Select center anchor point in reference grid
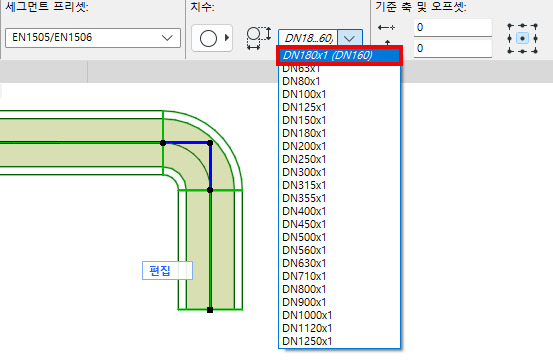 (x=522, y=38)
